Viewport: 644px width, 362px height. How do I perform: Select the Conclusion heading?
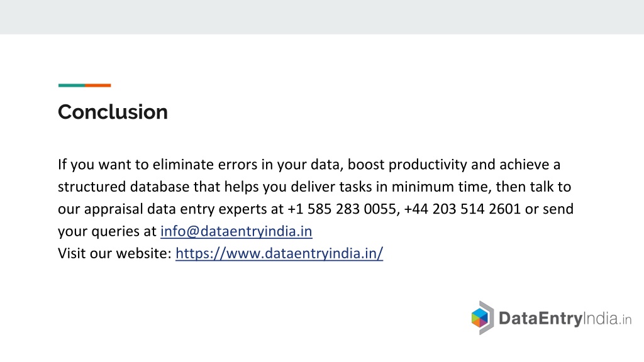point(113,112)
